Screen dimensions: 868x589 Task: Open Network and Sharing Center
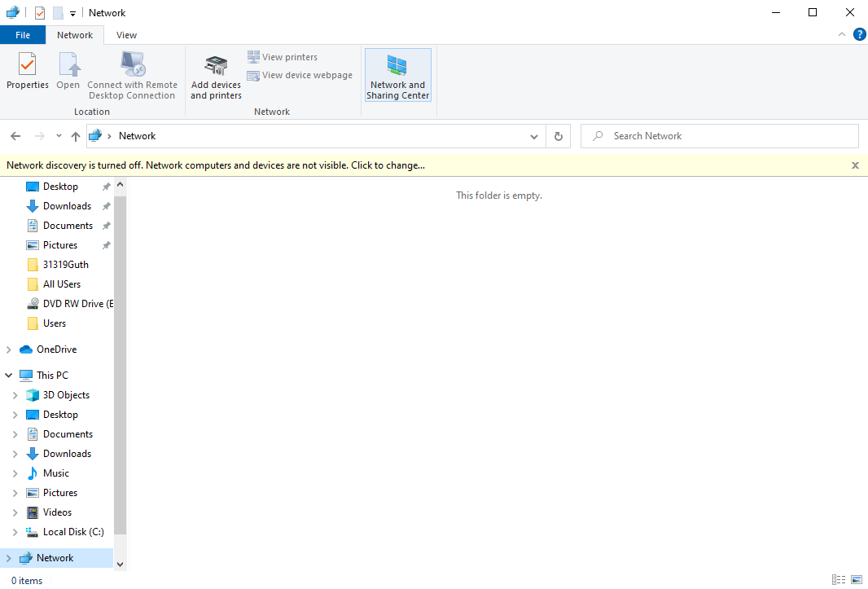tap(397, 75)
